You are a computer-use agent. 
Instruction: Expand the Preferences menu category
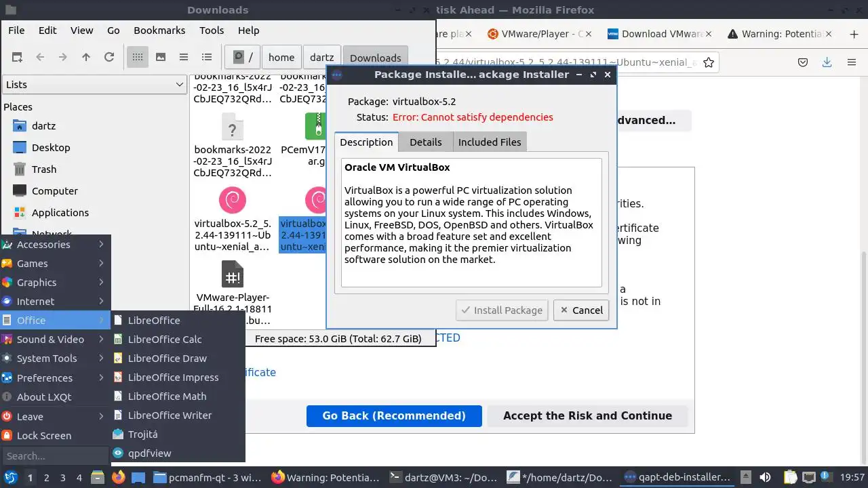click(55, 378)
